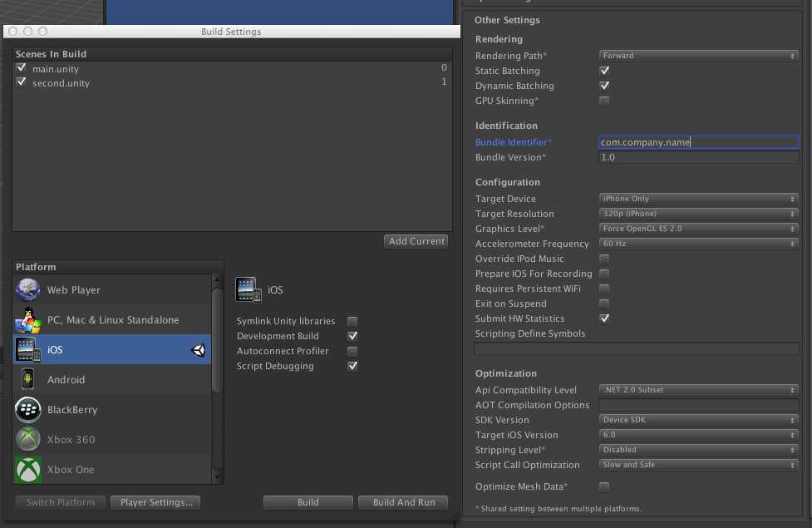
Task: Select Android platform
Action: [112, 379]
